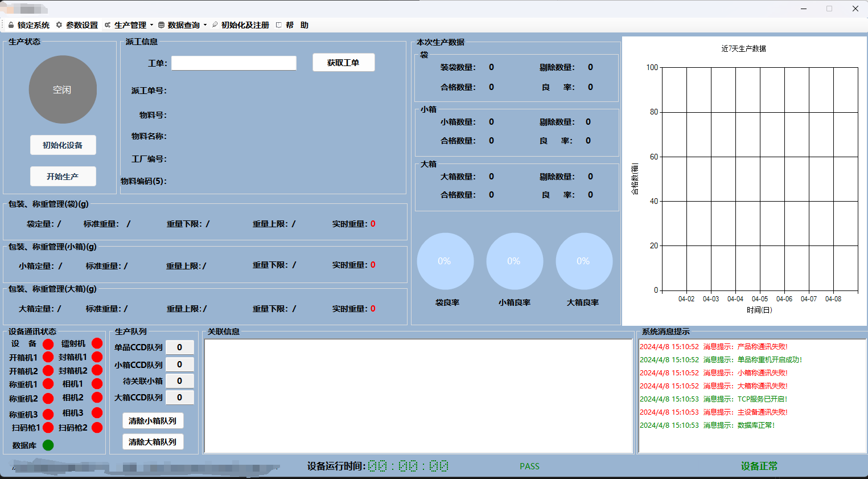Open the 生产管理 dropdown arrow

[x=151, y=25]
